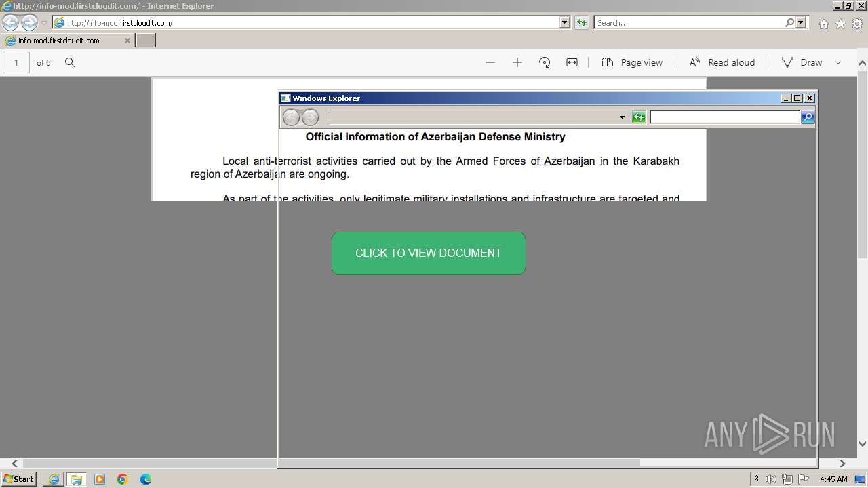Click the document heading text
This screenshot has height=488, width=868.
coord(435,137)
